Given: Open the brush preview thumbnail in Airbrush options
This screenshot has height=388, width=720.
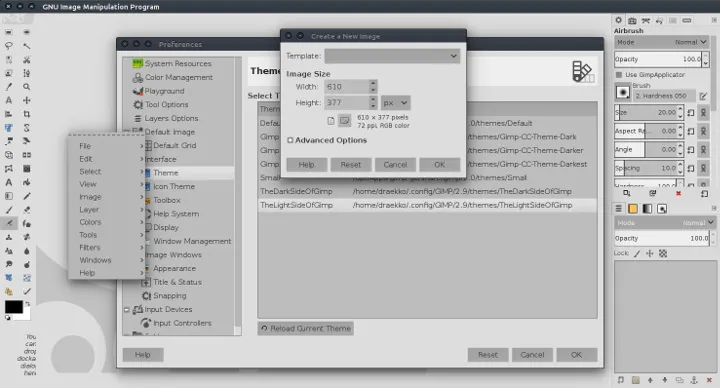Looking at the screenshot, I should [623, 92].
